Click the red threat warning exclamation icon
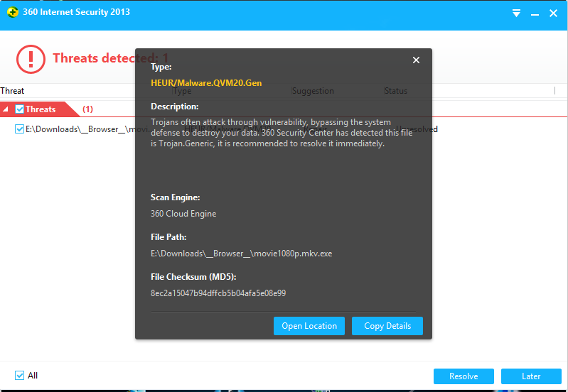Viewport: 568px width, 392px height. tap(31, 59)
